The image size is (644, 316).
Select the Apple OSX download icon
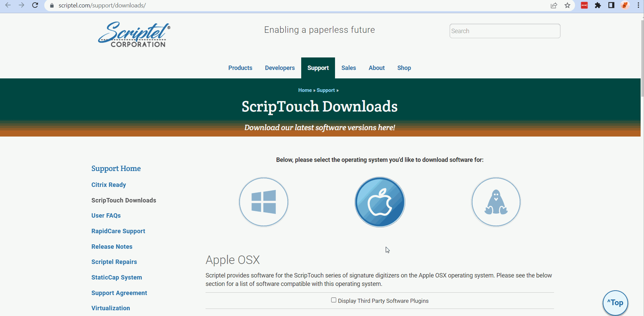379,202
